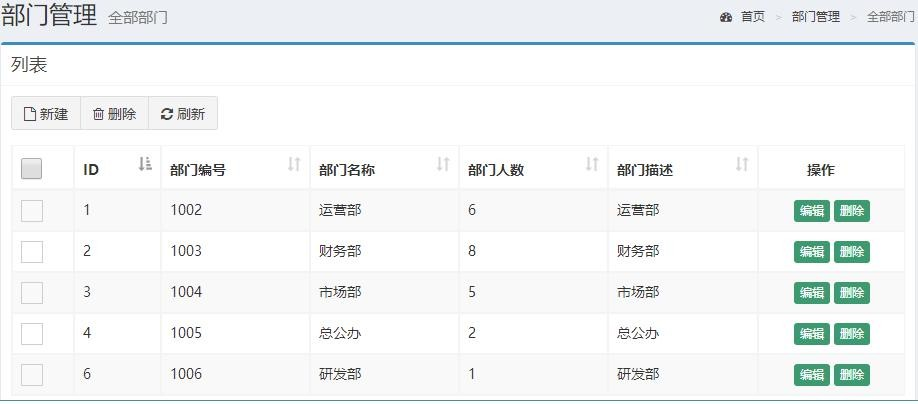This screenshot has height=404, width=918.
Task: Sort by 部门名称 column arrows
Action: pyautogui.click(x=443, y=165)
